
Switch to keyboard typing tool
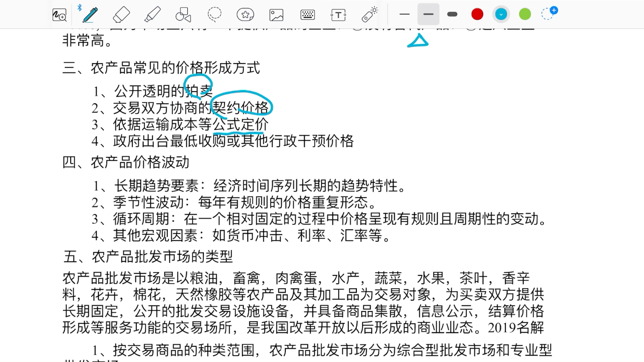point(308,15)
